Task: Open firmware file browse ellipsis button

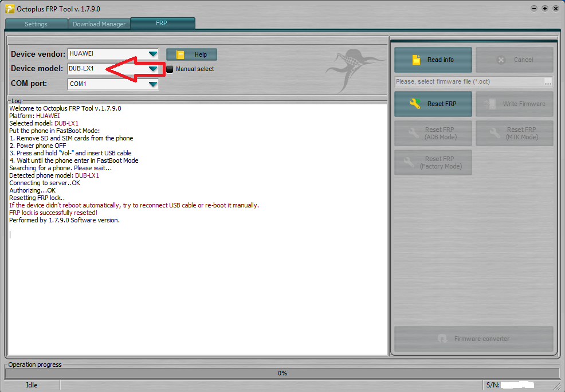Action: click(x=548, y=82)
